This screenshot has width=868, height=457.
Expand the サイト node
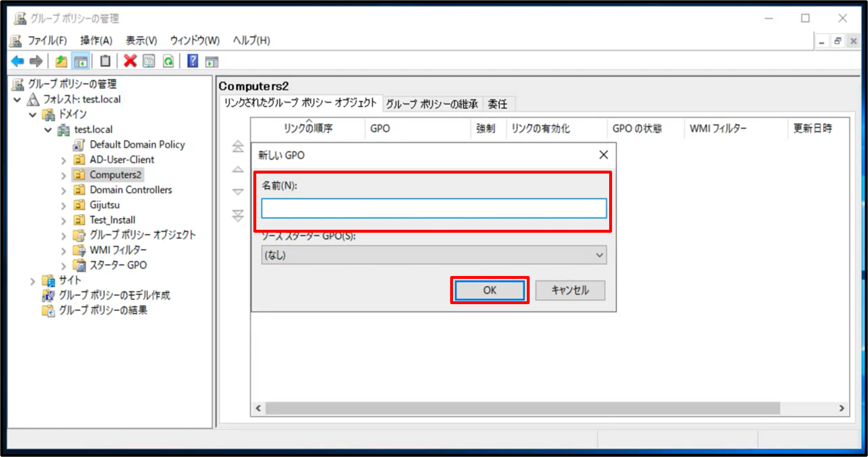point(33,281)
